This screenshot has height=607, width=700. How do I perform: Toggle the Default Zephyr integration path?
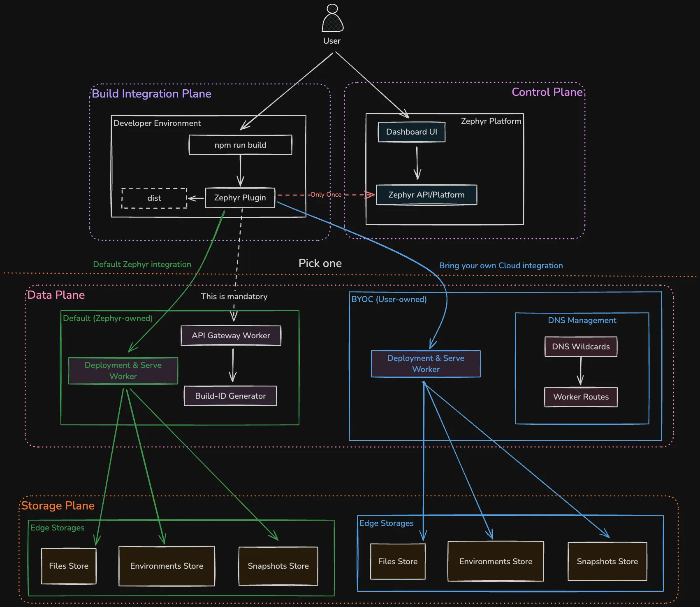pyautogui.click(x=142, y=264)
